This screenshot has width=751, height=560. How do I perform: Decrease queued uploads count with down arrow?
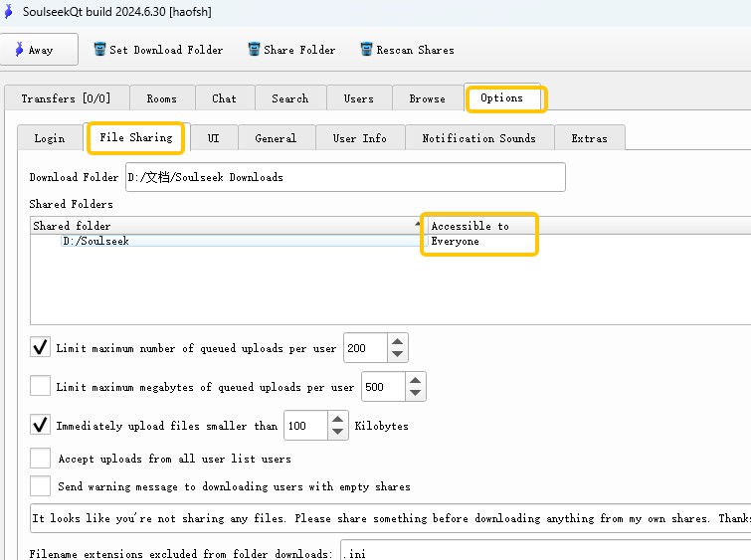click(x=397, y=354)
